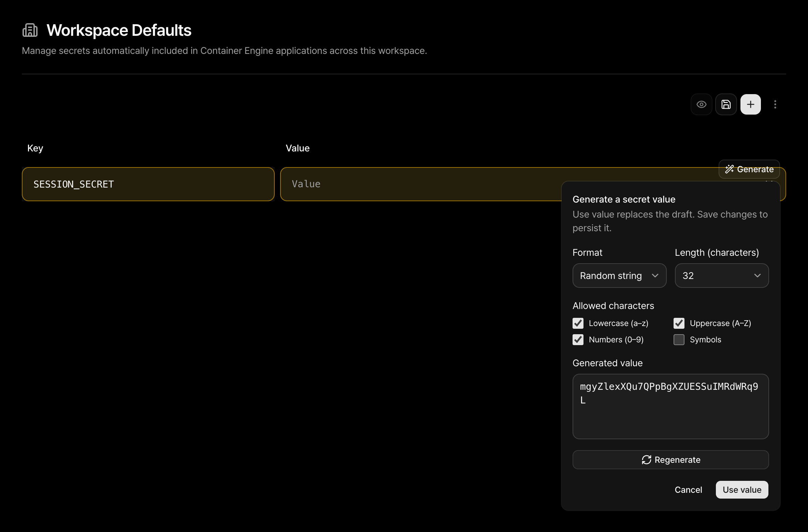
Task: Click the save changes disk icon
Action: [726, 104]
